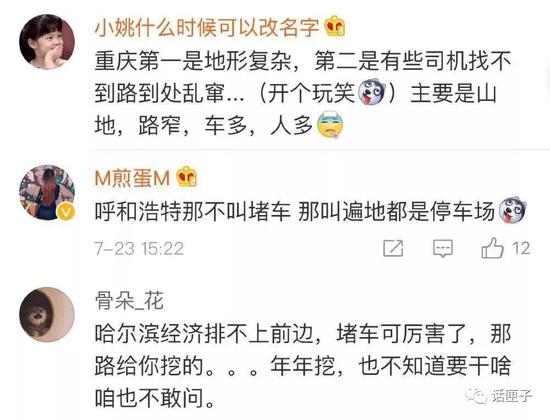The width and height of the screenshot is (550, 420).
Task: Click the share/repost icon under M煎蛋M comment
Action: click(393, 248)
